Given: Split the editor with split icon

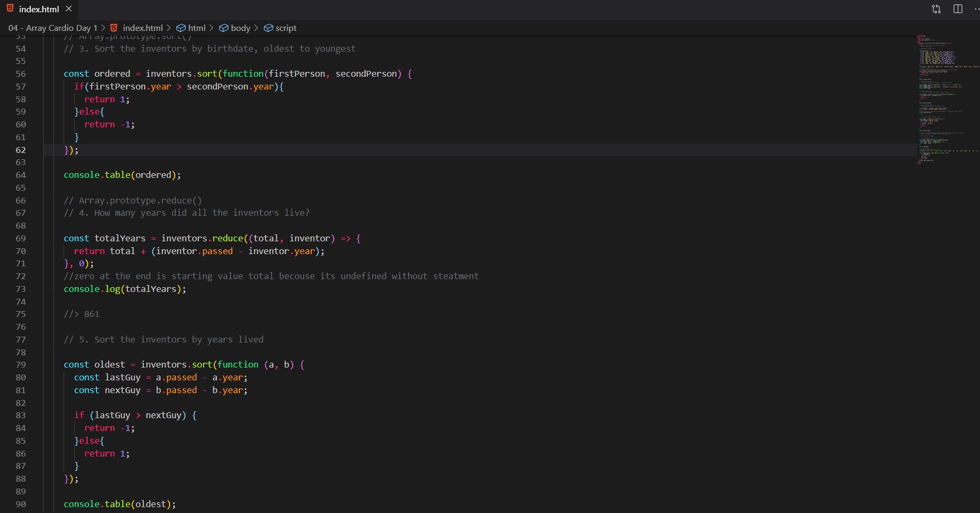Looking at the screenshot, I should pyautogui.click(x=958, y=9).
